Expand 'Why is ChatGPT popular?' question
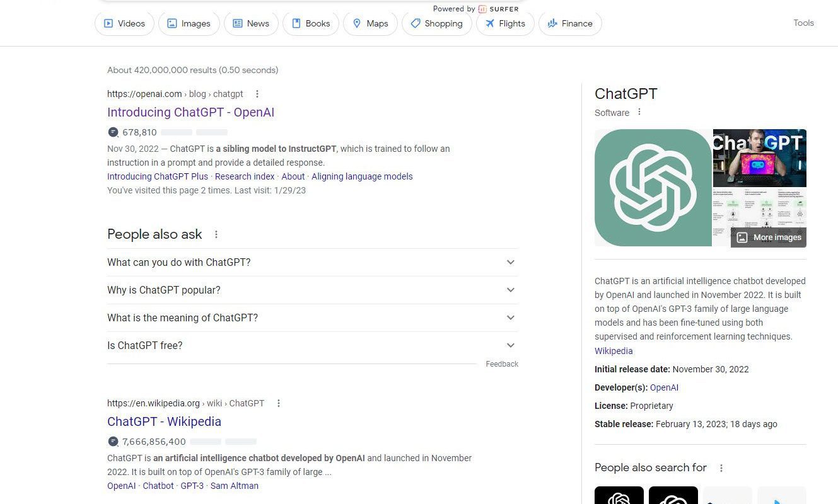The image size is (838, 504). point(312,290)
